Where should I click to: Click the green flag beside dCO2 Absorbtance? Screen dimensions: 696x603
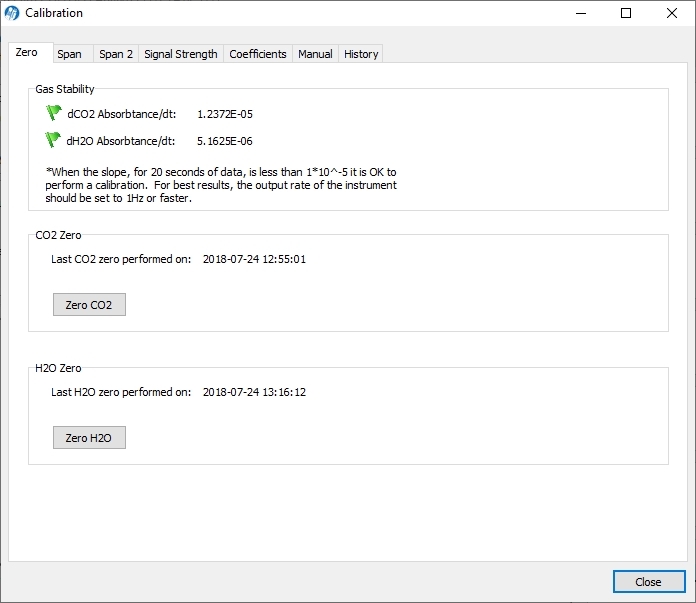54,113
